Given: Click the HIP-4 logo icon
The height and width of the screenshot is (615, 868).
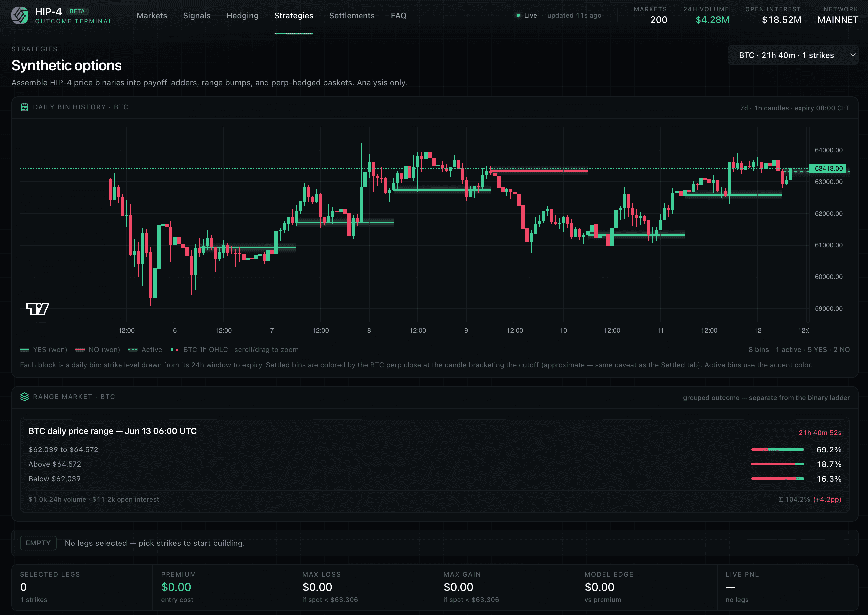Looking at the screenshot, I should click(20, 15).
